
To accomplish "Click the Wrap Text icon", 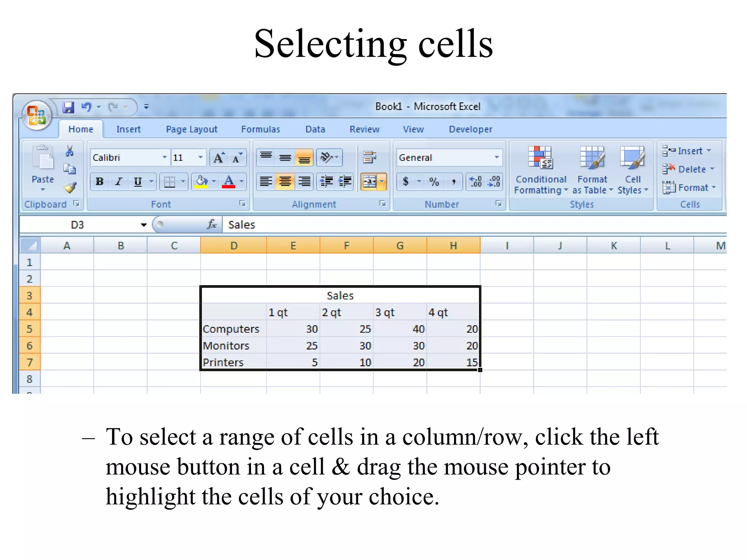I will [x=370, y=157].
